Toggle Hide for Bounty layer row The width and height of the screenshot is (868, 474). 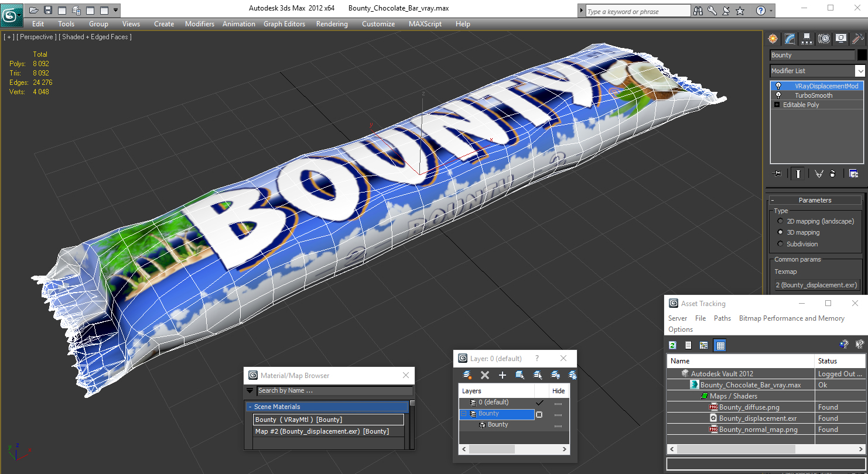558,414
